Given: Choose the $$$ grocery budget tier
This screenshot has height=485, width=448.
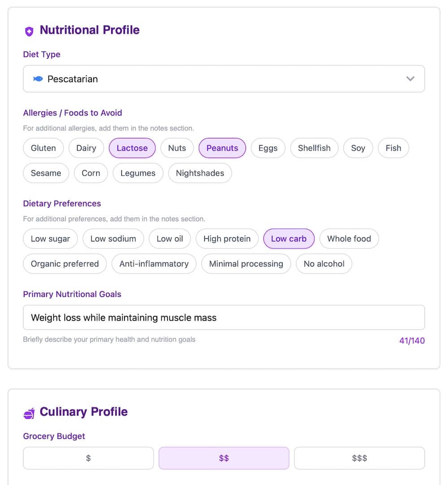Looking at the screenshot, I should point(359,458).
